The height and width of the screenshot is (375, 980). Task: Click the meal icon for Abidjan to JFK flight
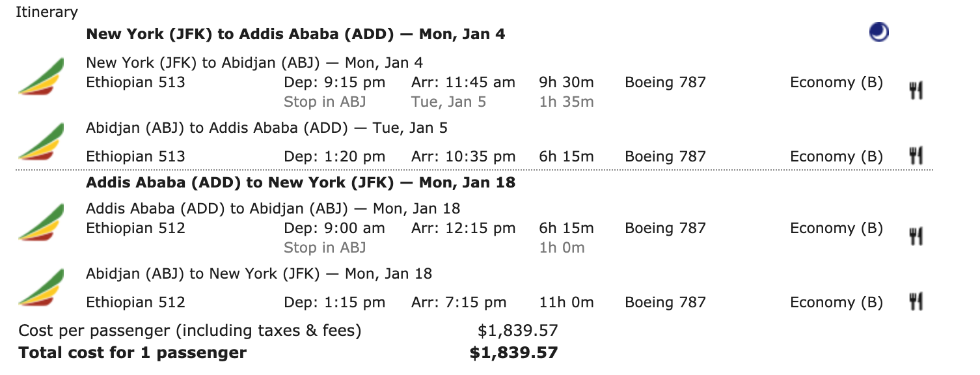tap(916, 301)
